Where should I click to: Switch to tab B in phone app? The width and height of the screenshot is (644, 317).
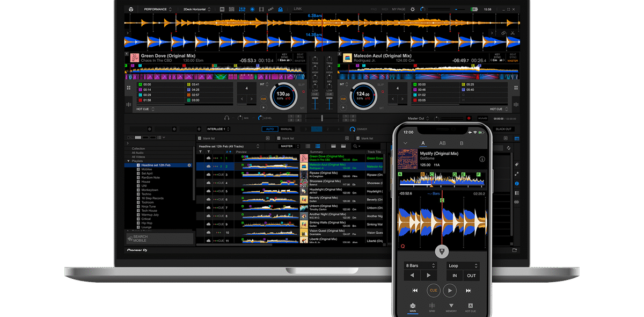click(462, 143)
